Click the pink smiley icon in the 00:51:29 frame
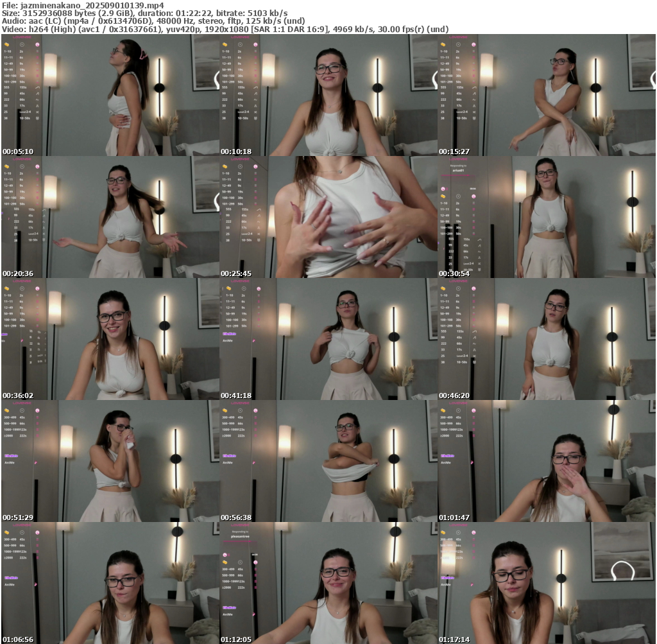 (37, 410)
